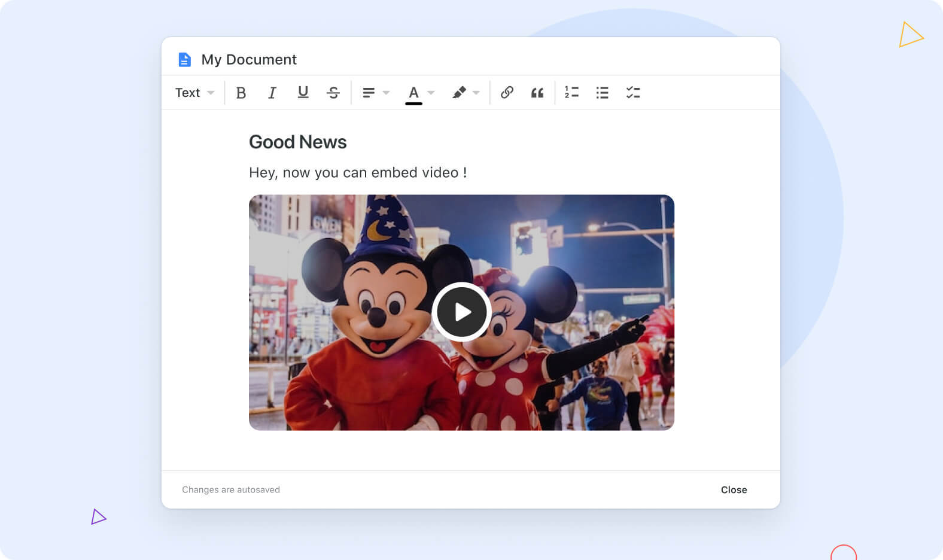Click the highlighter marker icon
Viewport: 943px width, 560px height.
pyautogui.click(x=459, y=93)
